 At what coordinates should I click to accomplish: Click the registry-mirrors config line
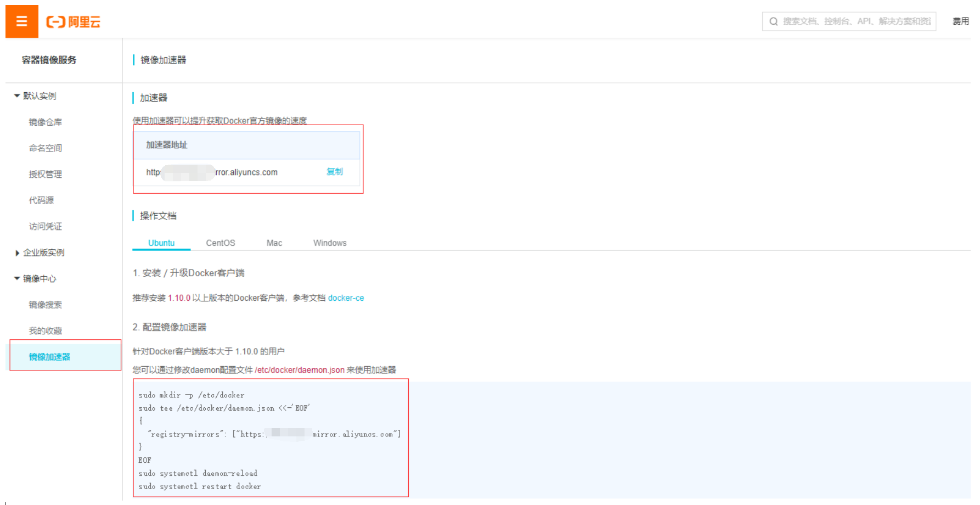[274, 434]
